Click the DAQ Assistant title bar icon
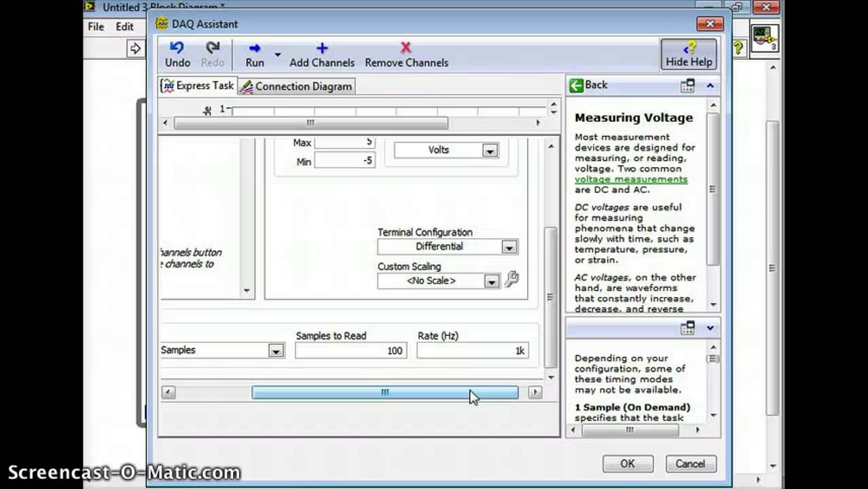Viewport: 868px width, 489px height. pos(162,24)
